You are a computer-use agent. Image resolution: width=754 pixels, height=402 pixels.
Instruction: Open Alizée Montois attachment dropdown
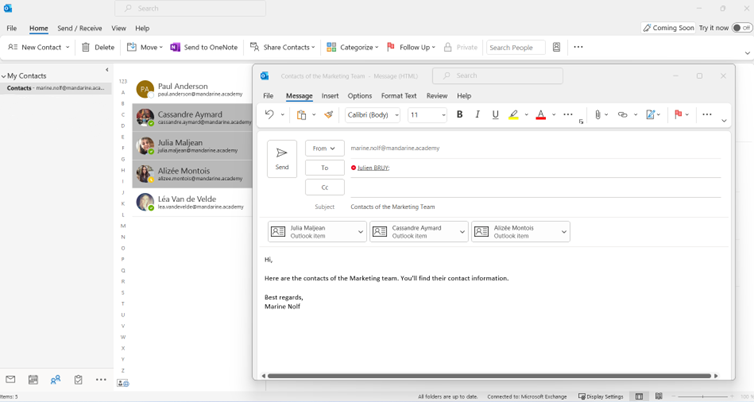[564, 232]
